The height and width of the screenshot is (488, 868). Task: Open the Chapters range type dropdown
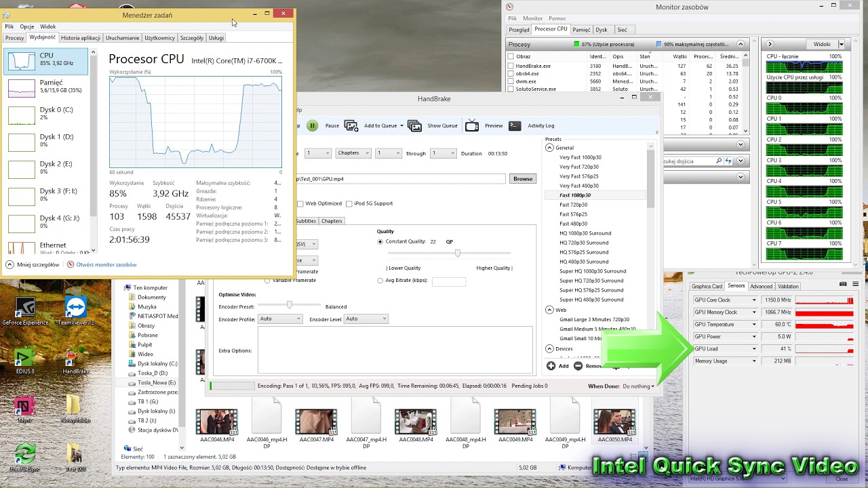353,153
